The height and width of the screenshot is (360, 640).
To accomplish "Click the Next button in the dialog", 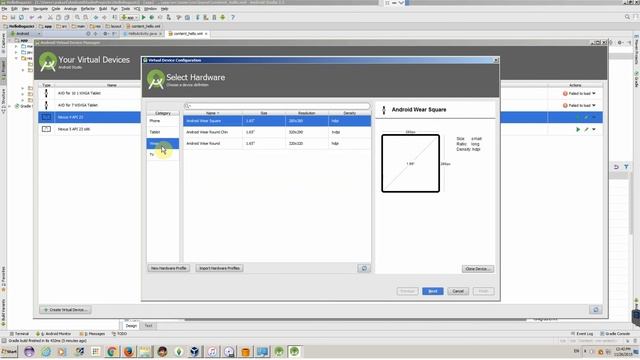I will tap(433, 291).
